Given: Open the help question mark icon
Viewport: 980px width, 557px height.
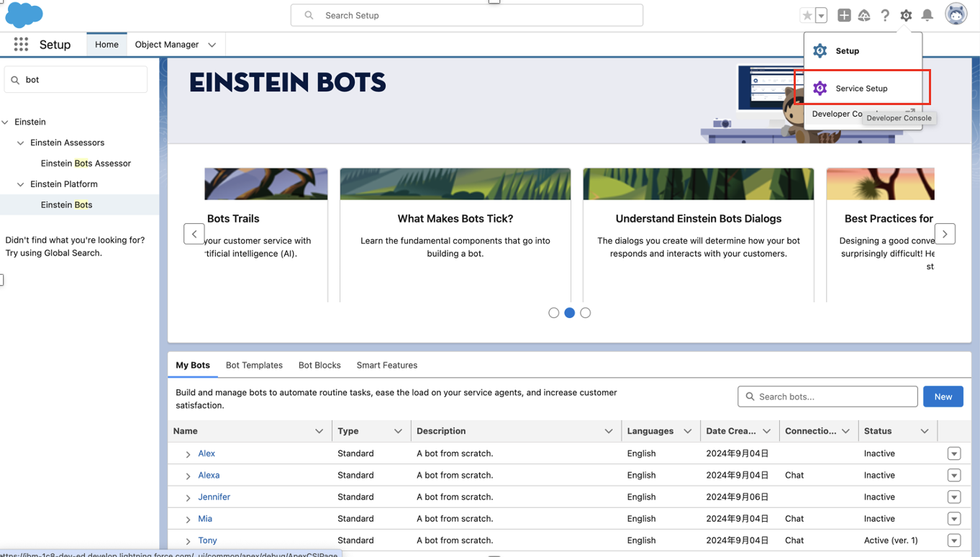Looking at the screenshot, I should tap(885, 15).
